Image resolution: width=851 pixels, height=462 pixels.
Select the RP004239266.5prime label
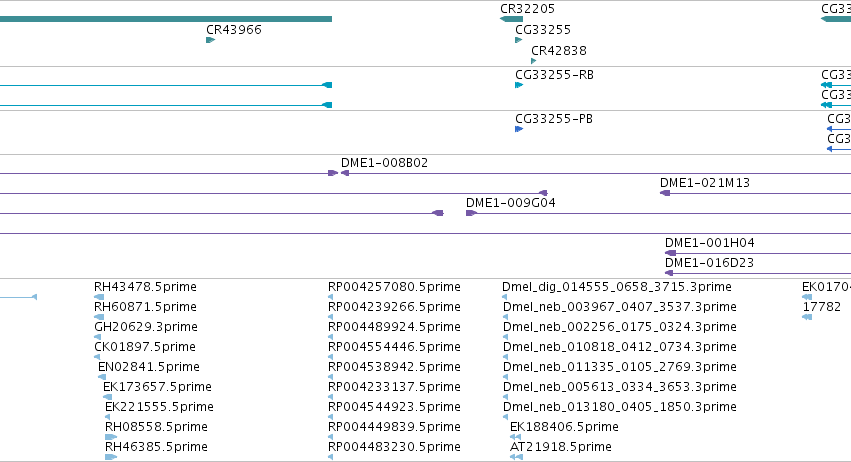tap(395, 306)
